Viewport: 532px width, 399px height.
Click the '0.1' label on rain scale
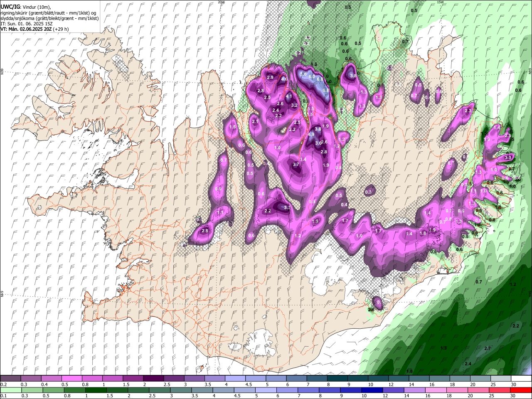point(4,396)
